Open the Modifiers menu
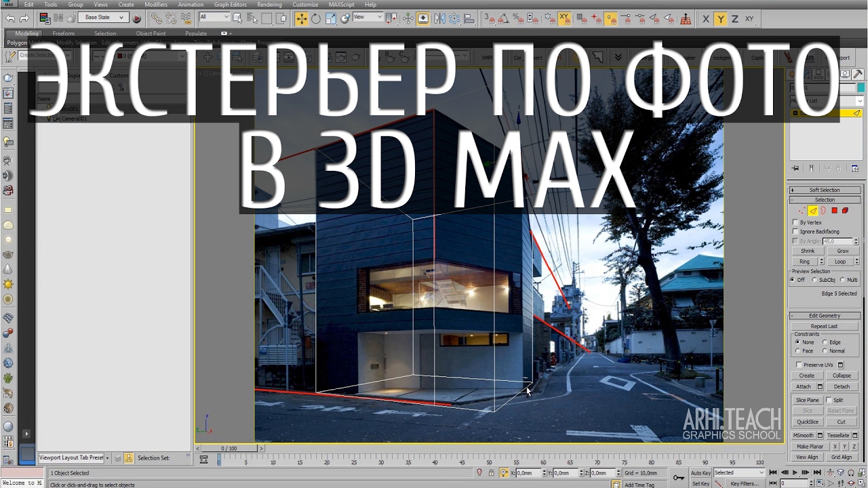 tap(156, 5)
